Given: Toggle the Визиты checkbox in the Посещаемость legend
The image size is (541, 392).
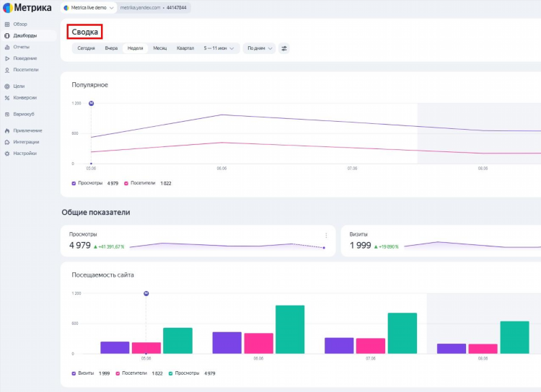Looking at the screenshot, I should tap(74, 373).
